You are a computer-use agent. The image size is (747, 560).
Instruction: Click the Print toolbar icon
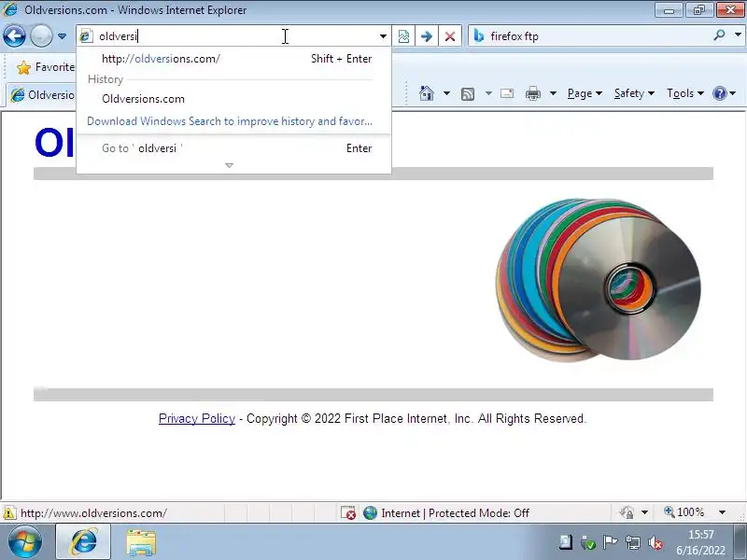pyautogui.click(x=532, y=93)
